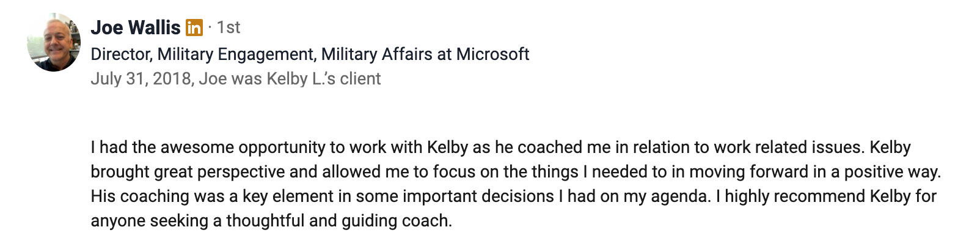Screen dimensions: 980x246
Task: Click the recommendation line starting I had the awesome
Action: pos(305,147)
